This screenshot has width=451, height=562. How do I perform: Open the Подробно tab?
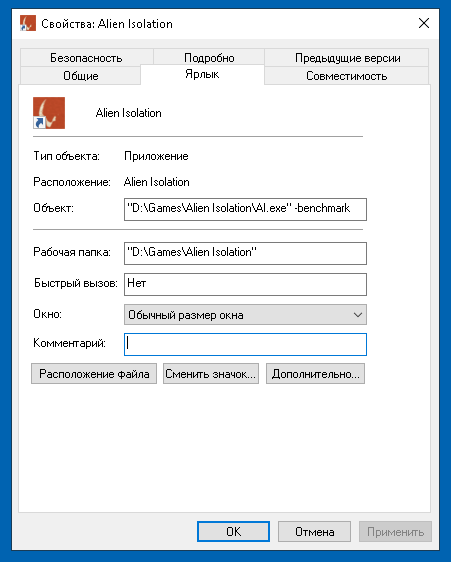(209, 58)
